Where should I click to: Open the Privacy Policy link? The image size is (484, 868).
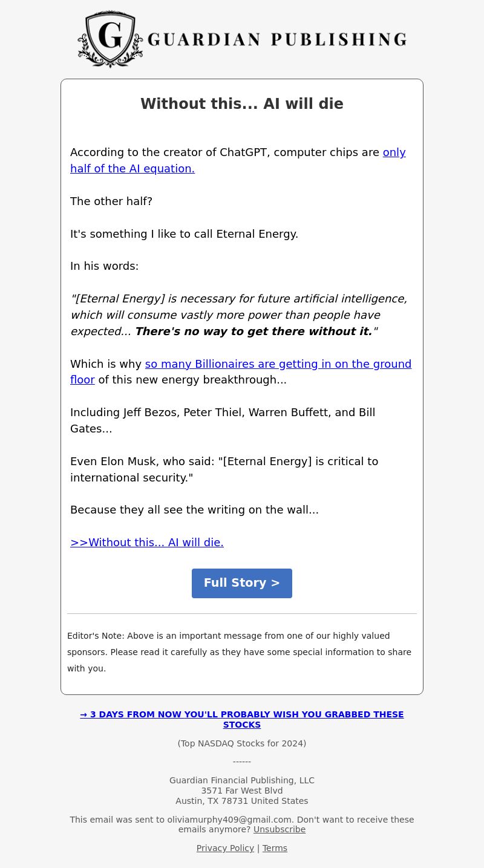pos(225,848)
